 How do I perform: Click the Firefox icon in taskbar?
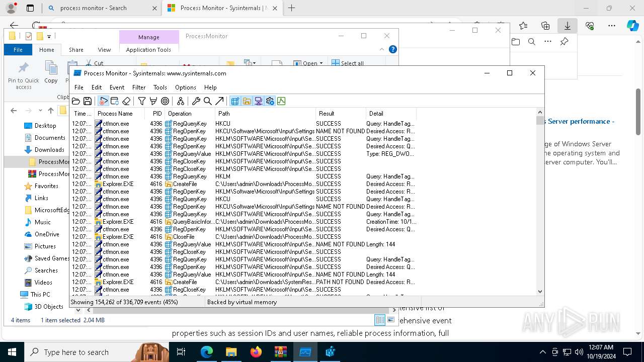[256, 352]
